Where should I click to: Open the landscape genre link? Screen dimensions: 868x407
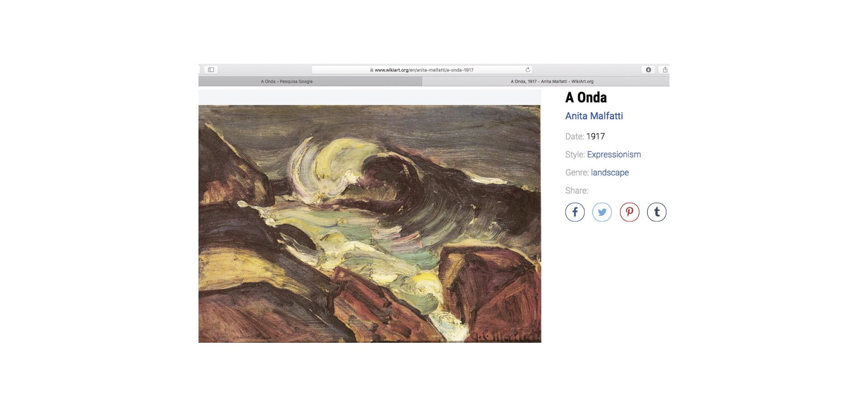pyautogui.click(x=609, y=172)
